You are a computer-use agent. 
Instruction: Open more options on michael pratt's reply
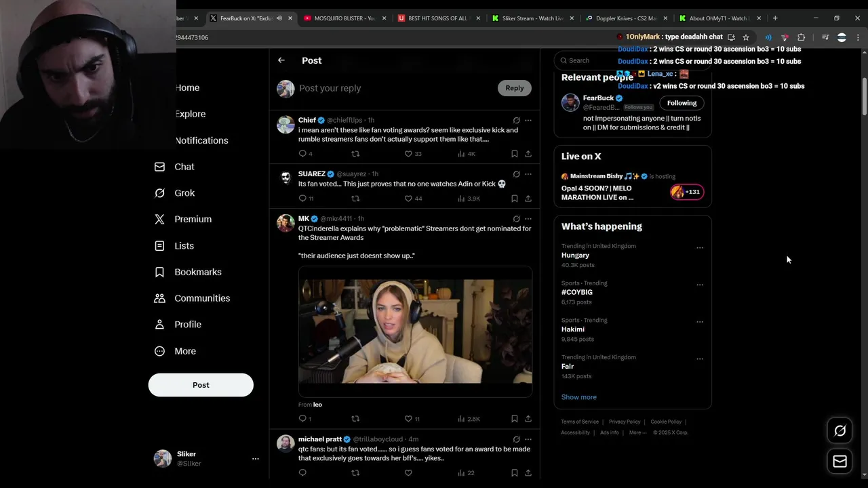point(528,439)
